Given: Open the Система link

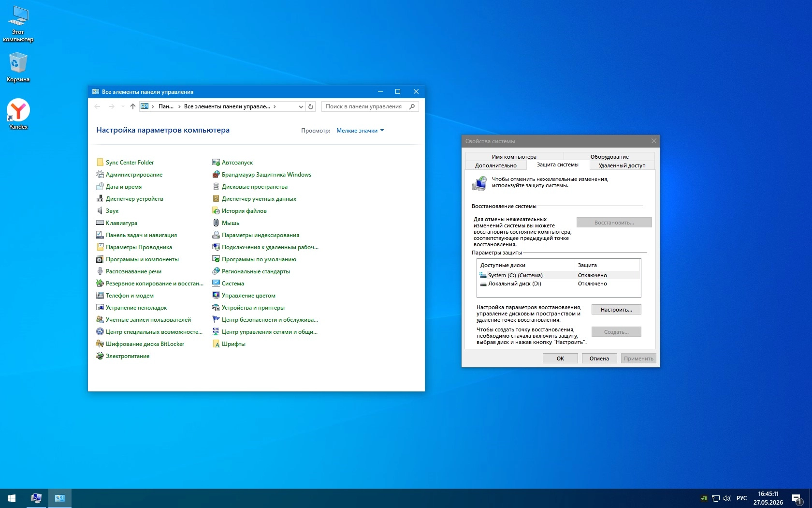Looking at the screenshot, I should [232, 284].
